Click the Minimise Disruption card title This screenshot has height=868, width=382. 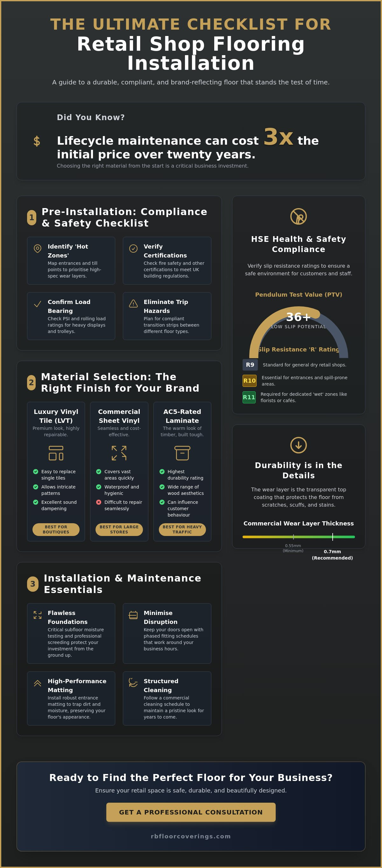coord(160,617)
